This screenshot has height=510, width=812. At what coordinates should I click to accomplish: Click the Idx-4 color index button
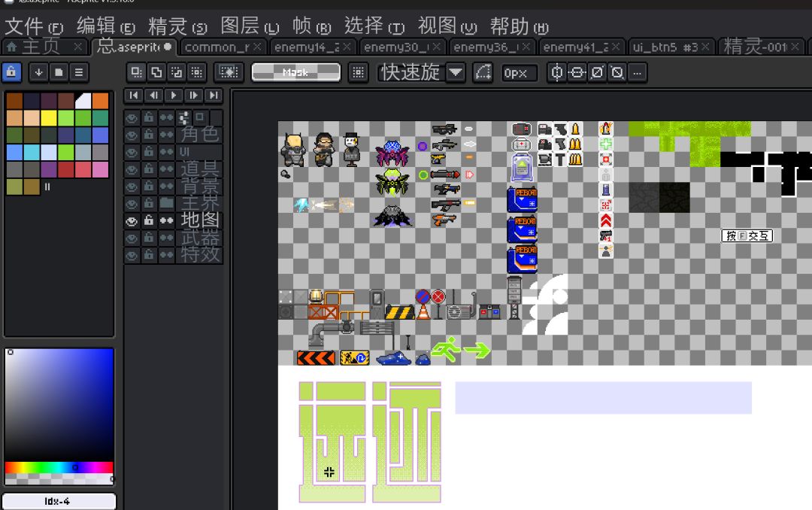tap(59, 501)
